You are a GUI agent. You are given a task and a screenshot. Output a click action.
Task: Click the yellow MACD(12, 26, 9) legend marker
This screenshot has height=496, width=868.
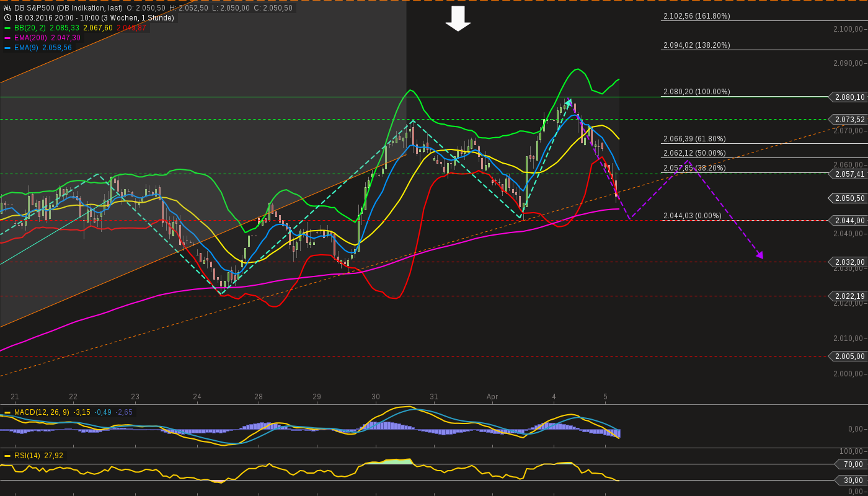pyautogui.click(x=7, y=412)
